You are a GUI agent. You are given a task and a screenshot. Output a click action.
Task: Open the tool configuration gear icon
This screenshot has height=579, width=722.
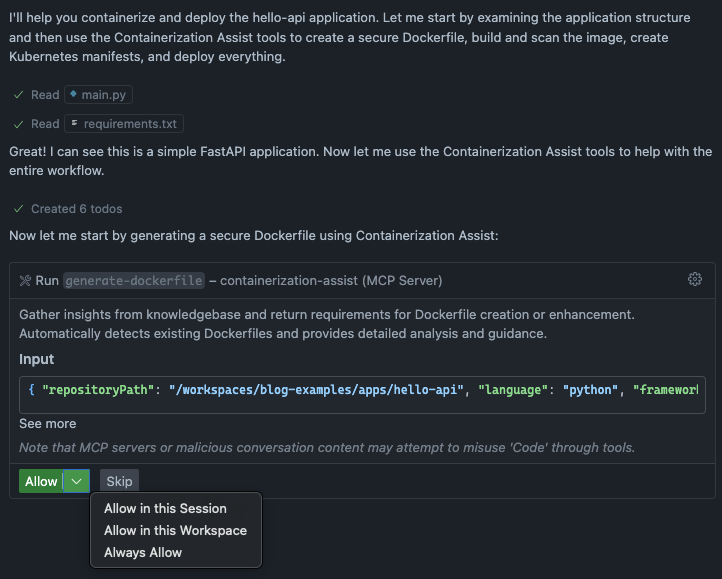point(695,280)
